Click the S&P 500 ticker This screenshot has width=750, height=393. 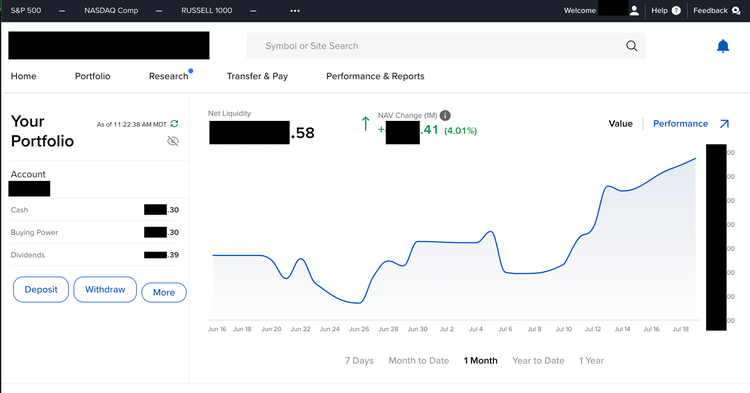point(26,11)
